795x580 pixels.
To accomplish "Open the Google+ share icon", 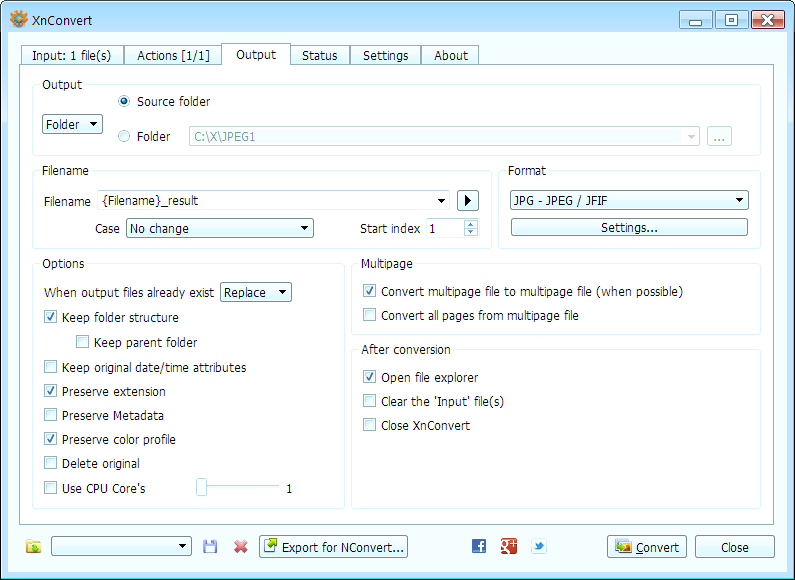I will click(x=509, y=546).
